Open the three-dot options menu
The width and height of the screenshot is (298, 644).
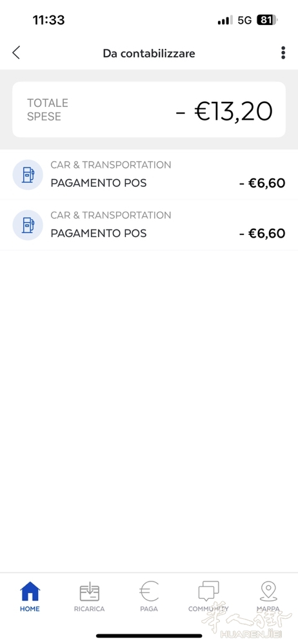click(x=283, y=53)
